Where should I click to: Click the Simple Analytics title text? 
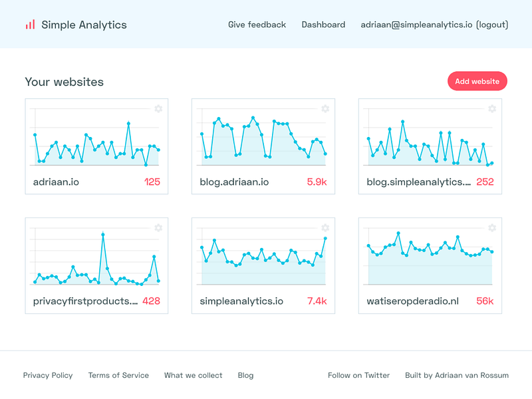(84, 25)
